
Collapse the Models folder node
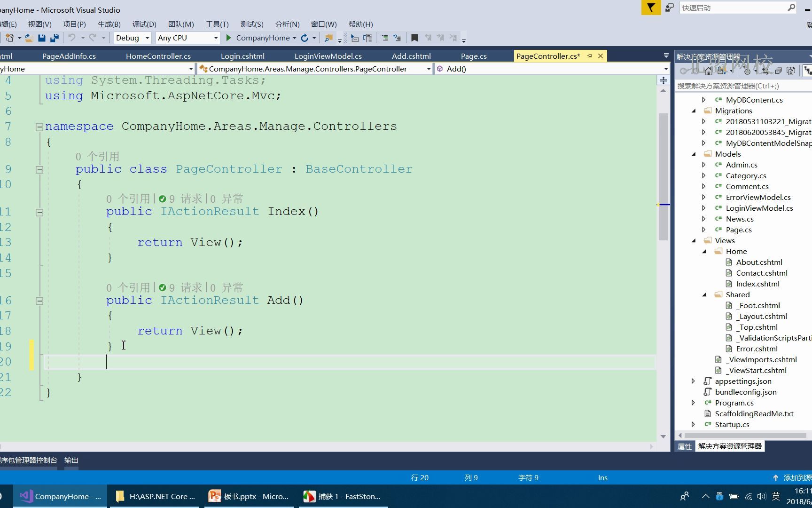pos(694,154)
